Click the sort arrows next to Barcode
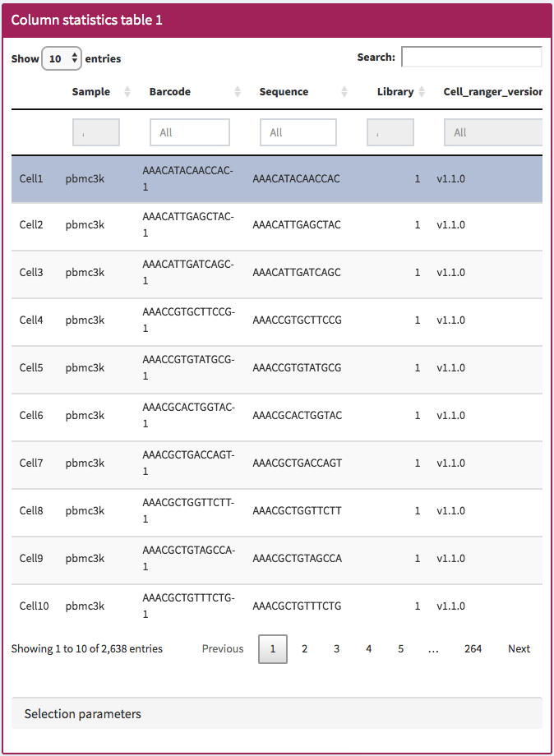 pos(238,92)
